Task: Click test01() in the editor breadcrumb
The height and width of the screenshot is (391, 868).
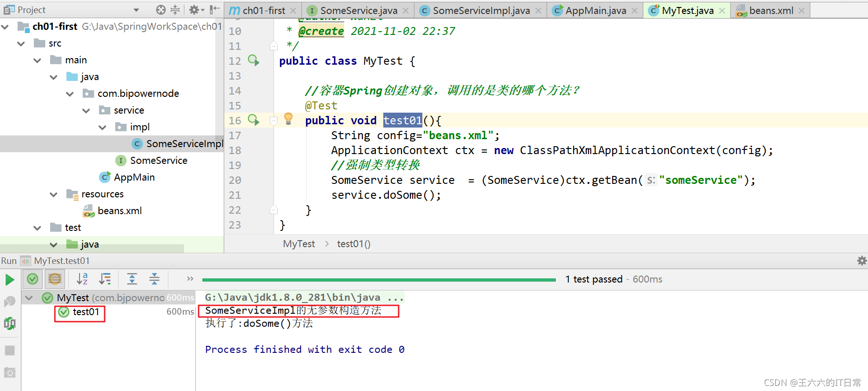Action: tap(354, 244)
